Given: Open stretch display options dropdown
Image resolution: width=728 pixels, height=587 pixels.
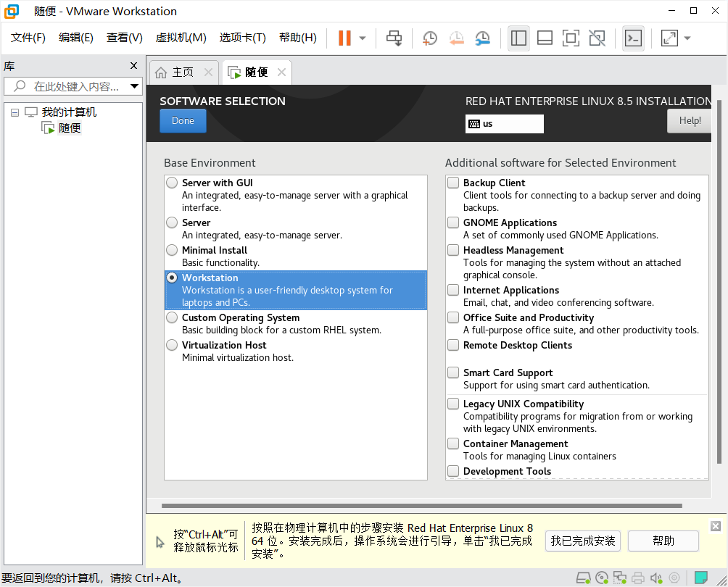Looking at the screenshot, I should click(687, 38).
